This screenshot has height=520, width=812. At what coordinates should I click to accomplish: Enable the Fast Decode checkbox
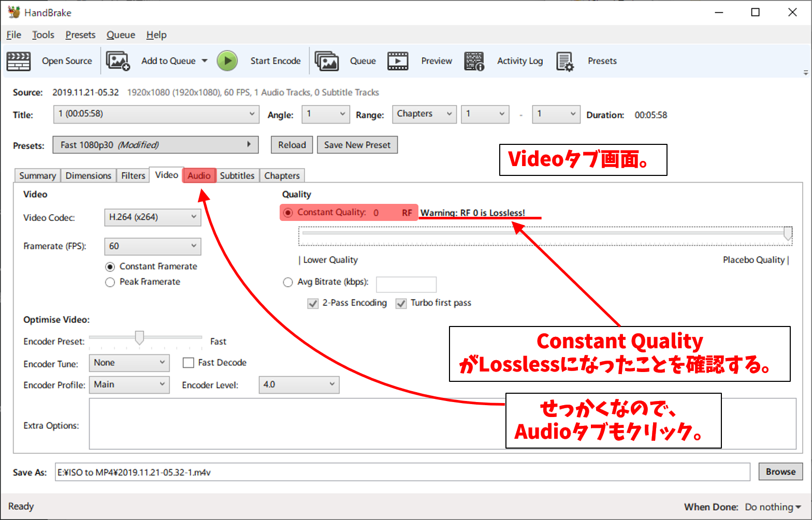(x=189, y=363)
